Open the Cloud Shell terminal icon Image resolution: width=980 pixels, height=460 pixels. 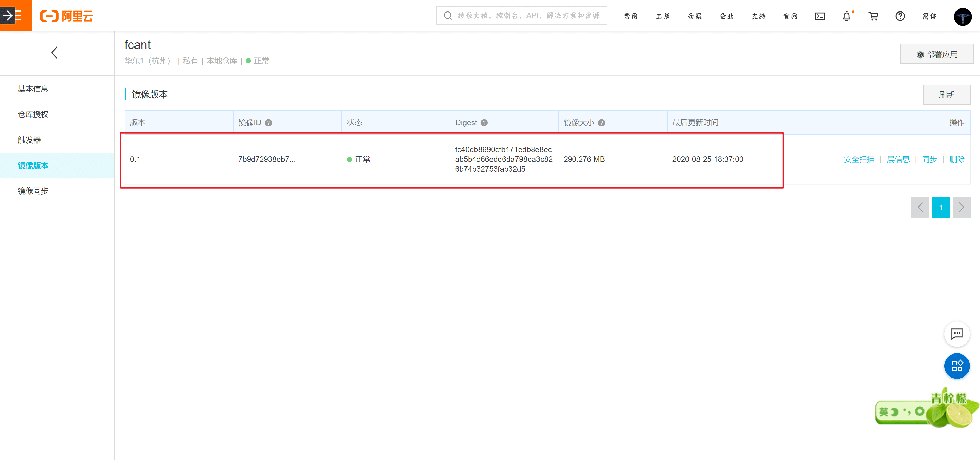pos(819,16)
